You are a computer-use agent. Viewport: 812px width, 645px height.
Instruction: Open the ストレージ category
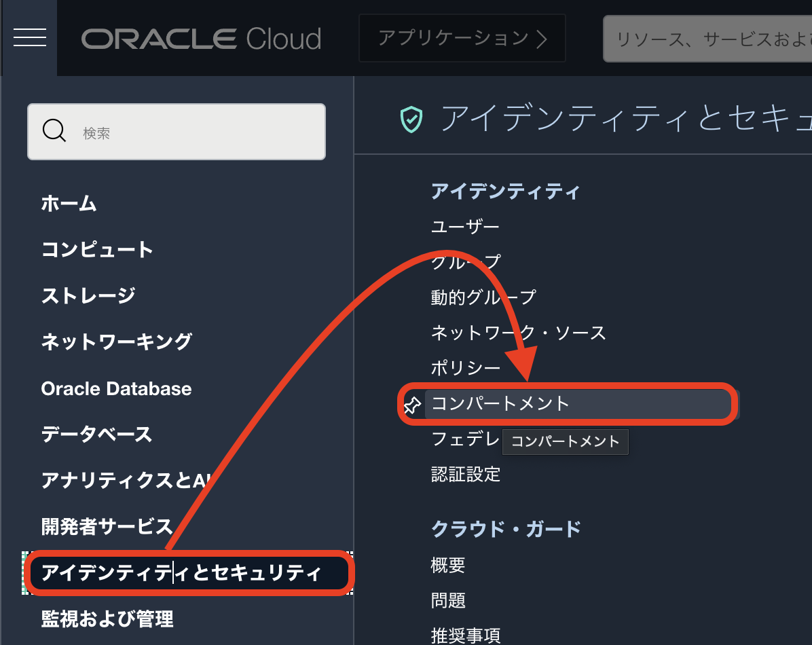pos(88,295)
